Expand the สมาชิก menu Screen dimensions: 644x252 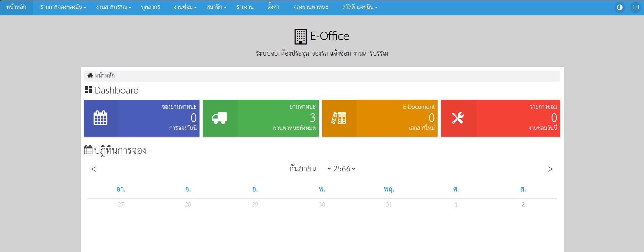216,7
